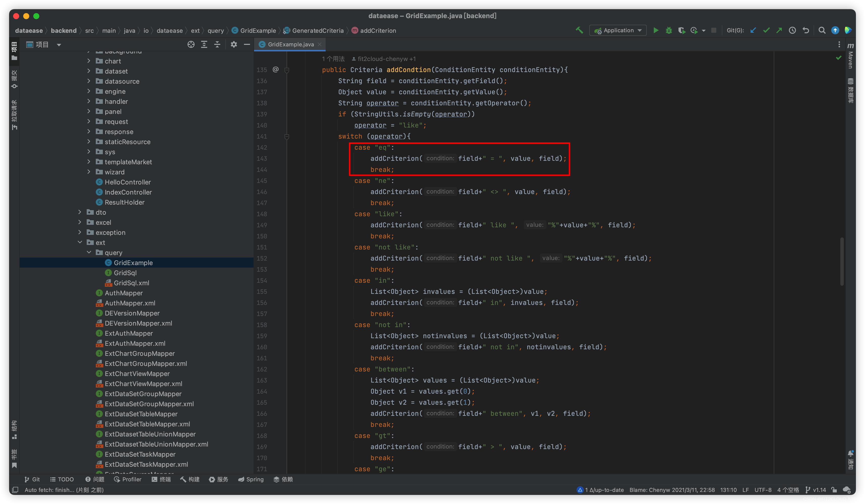Click Git branch v1.14 in status bar
The image size is (865, 504).
point(816,490)
